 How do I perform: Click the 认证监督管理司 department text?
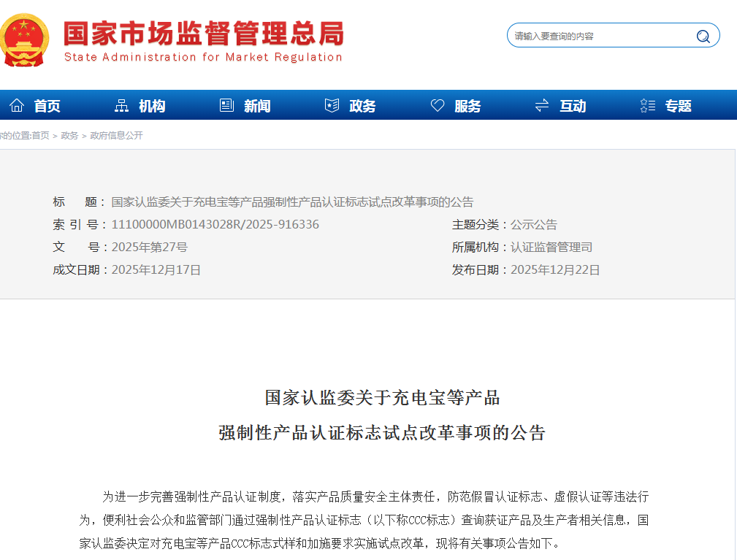click(551, 247)
